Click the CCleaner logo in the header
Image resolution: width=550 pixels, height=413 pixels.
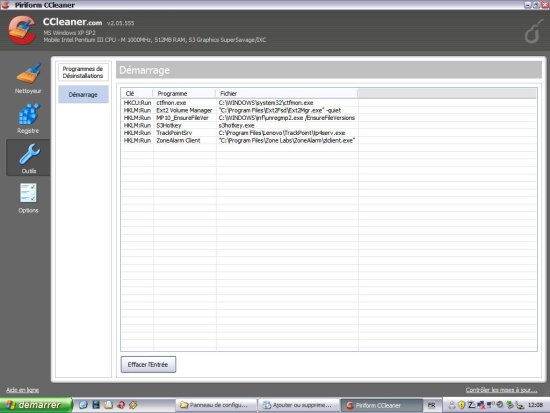click(22, 31)
